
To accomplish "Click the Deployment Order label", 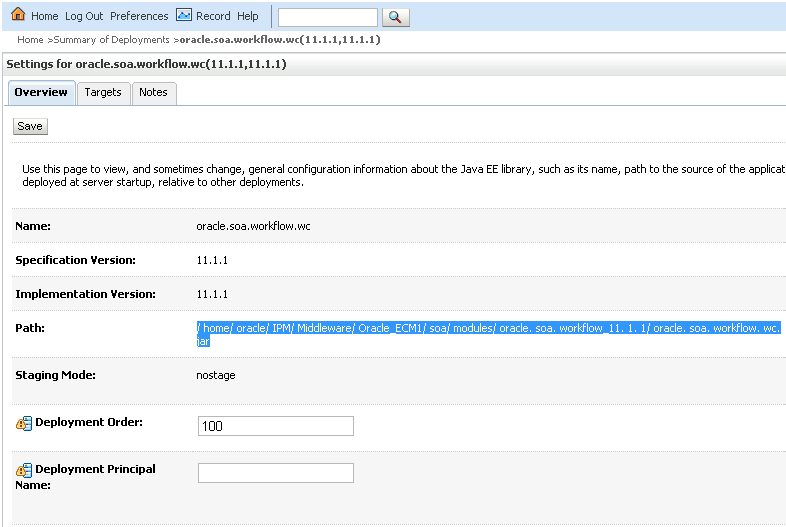I will (x=89, y=422).
